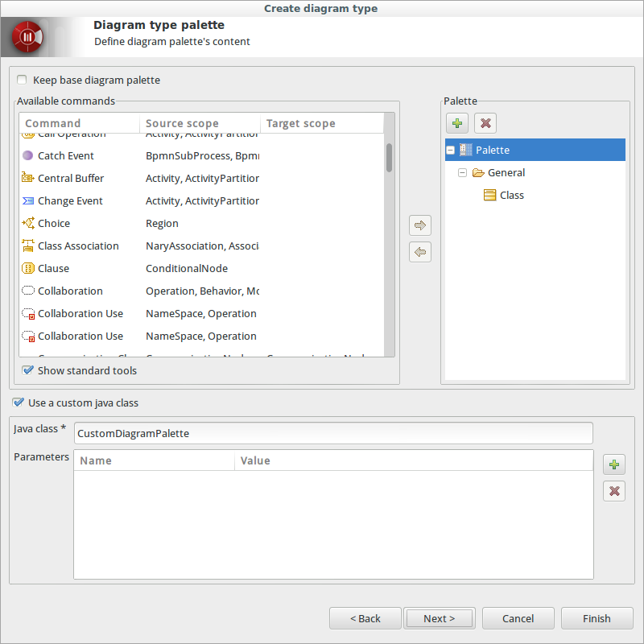This screenshot has height=644, width=644.
Task: Click the Finish button
Action: click(597, 618)
